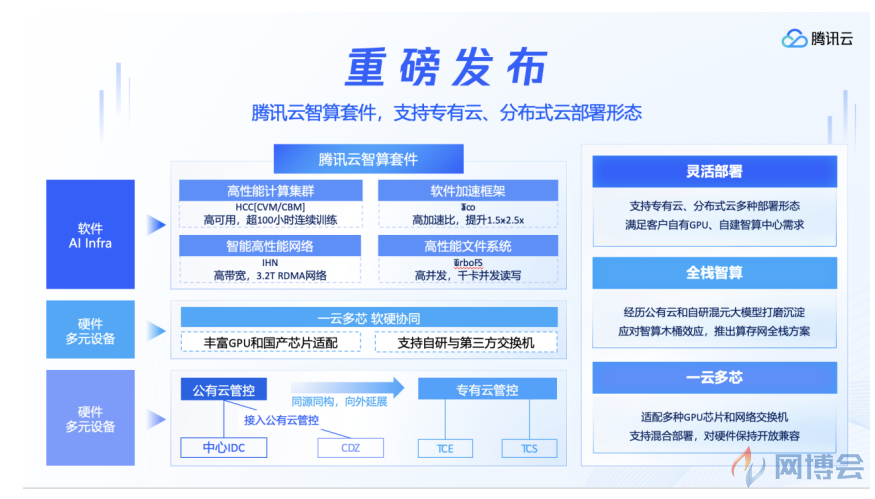Select text 适配多种GPU芯片和网络交换机
Viewport: 875px width, 499px height.
(x=714, y=417)
